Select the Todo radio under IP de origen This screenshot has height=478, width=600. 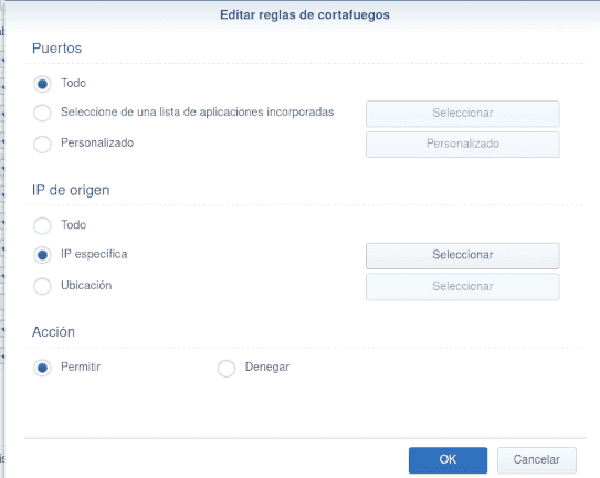(x=42, y=226)
